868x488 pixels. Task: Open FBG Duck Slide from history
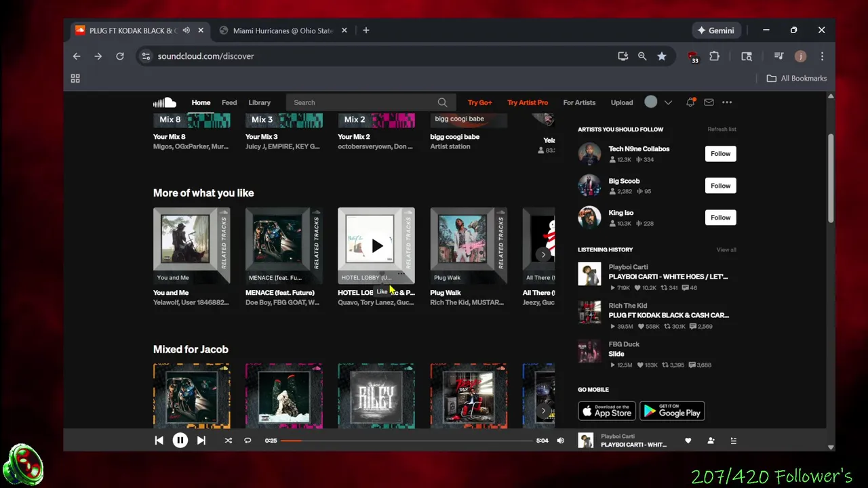pyautogui.click(x=616, y=354)
